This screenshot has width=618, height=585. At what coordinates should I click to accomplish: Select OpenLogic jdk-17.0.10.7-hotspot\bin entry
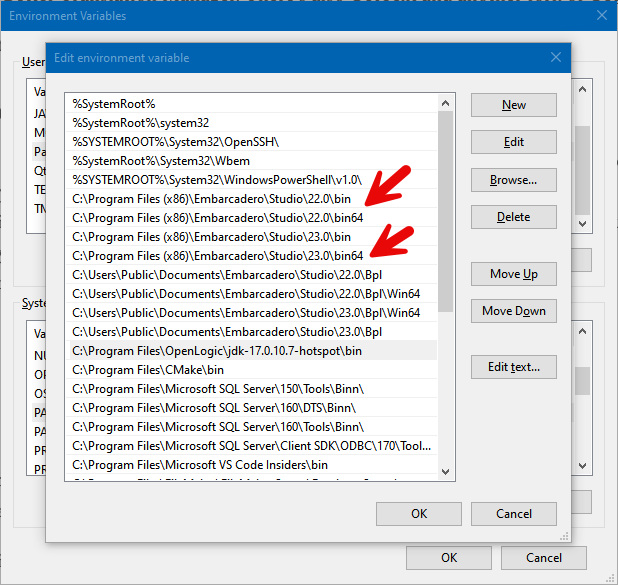[251, 351]
